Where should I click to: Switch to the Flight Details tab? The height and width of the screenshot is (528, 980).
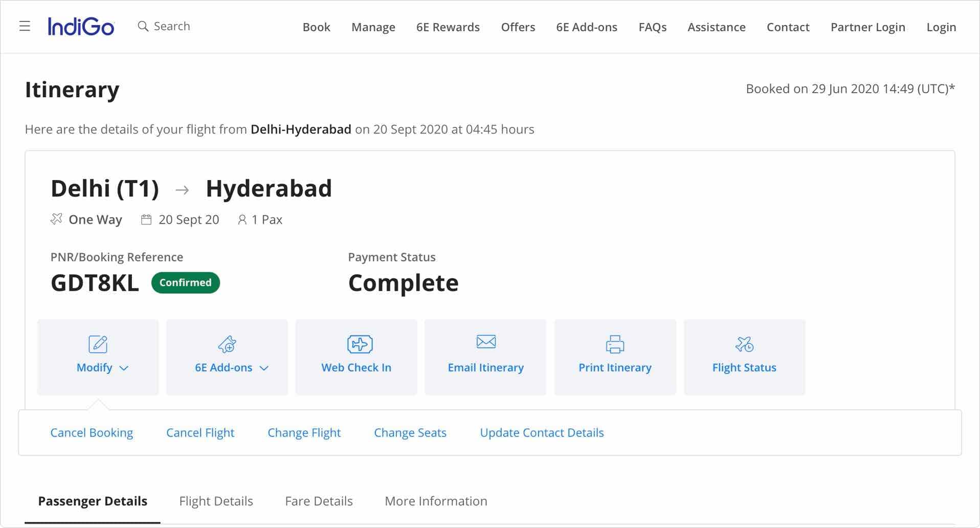pos(216,501)
